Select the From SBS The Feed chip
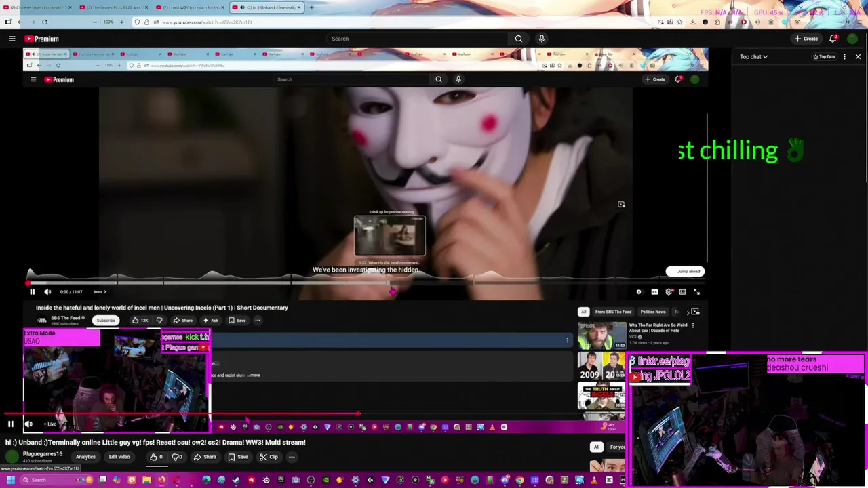Image resolution: width=868 pixels, height=488 pixels. [613, 312]
